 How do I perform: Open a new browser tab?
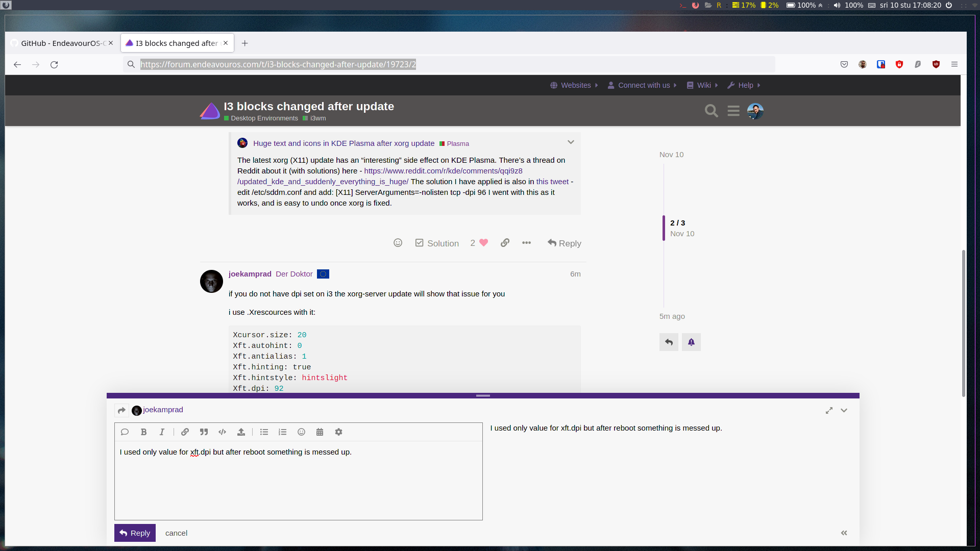point(245,43)
